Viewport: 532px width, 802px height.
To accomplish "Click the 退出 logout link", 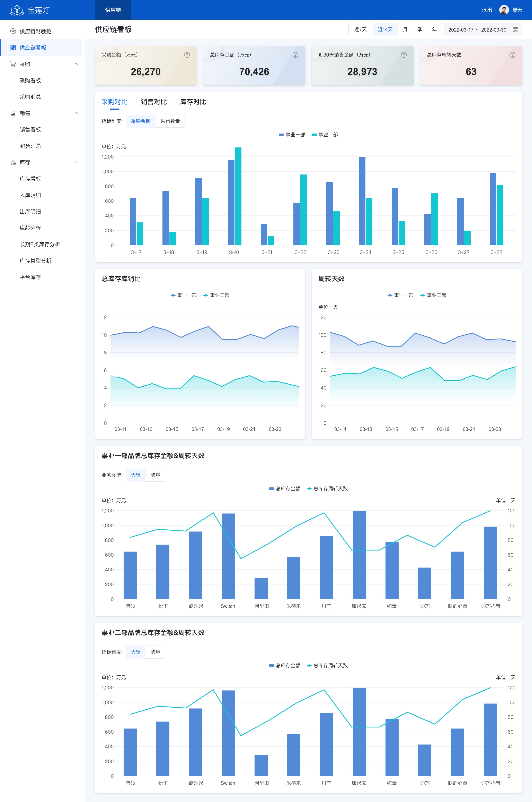I will [x=487, y=10].
